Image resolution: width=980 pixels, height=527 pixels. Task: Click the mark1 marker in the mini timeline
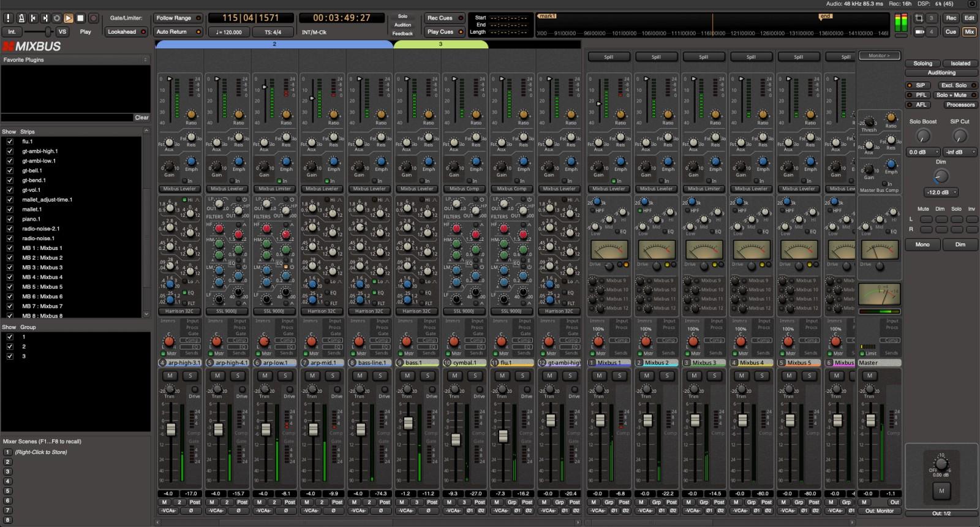(x=547, y=16)
